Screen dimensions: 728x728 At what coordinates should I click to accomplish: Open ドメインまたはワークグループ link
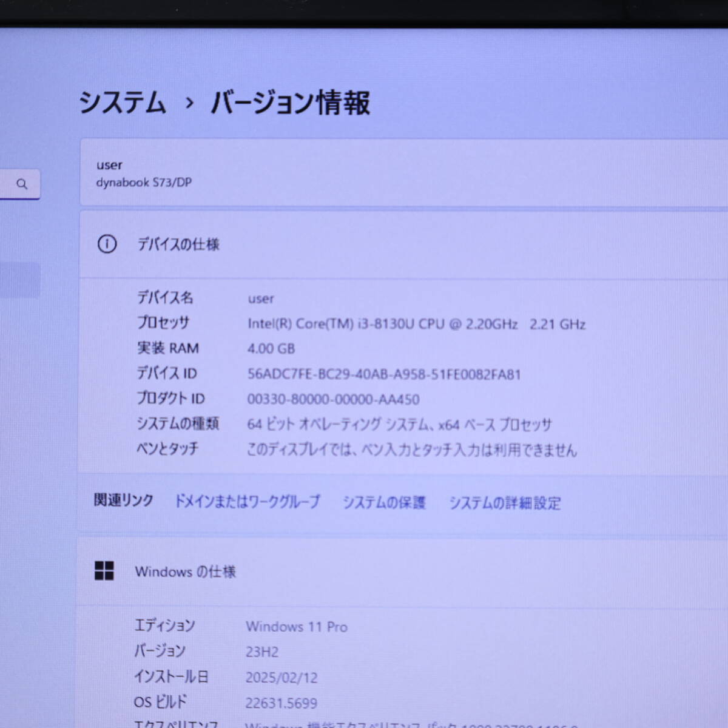click(x=247, y=501)
